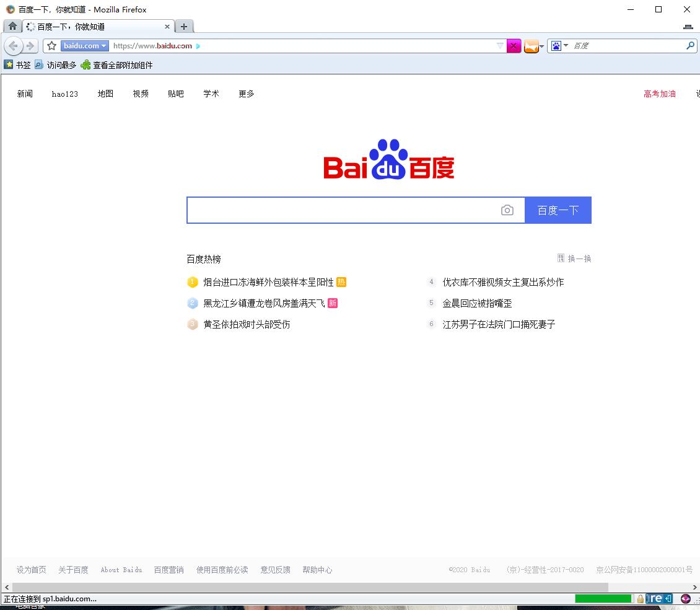
Task: Open the feed reader via the orange fox icon
Action: 530,45
